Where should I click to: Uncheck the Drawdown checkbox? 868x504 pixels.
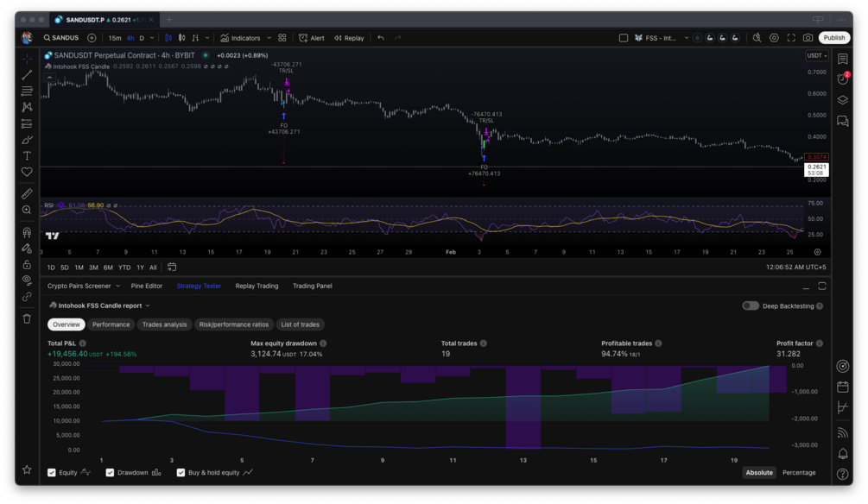tap(110, 472)
